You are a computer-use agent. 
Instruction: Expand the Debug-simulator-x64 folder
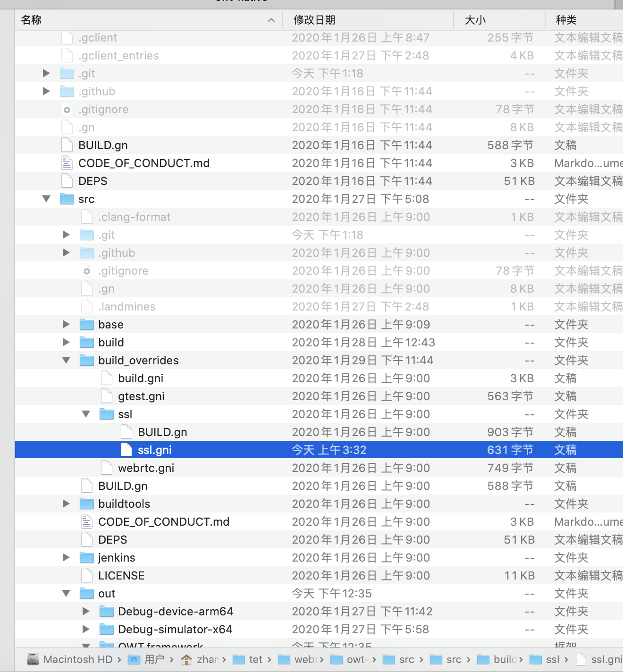[x=86, y=629]
